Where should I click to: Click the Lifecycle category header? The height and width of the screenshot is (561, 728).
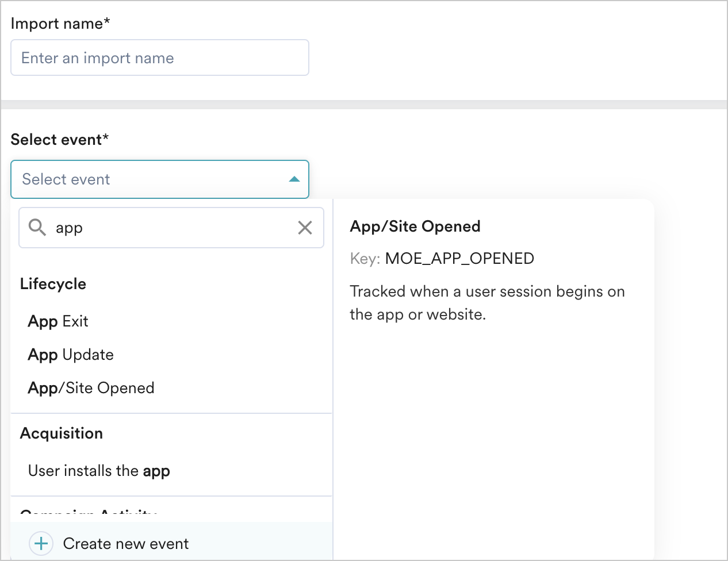click(53, 284)
